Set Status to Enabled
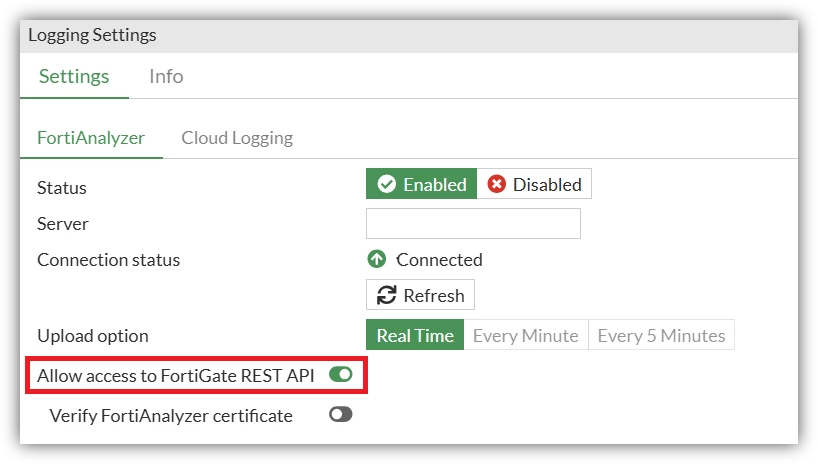This screenshot has height=464, width=818. (422, 184)
